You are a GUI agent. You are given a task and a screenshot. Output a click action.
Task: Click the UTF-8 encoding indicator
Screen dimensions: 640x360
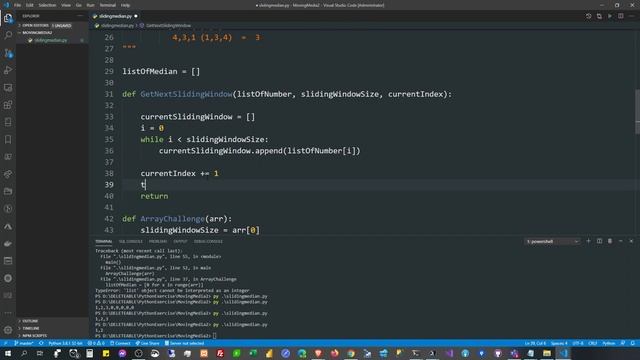[x=578, y=343]
